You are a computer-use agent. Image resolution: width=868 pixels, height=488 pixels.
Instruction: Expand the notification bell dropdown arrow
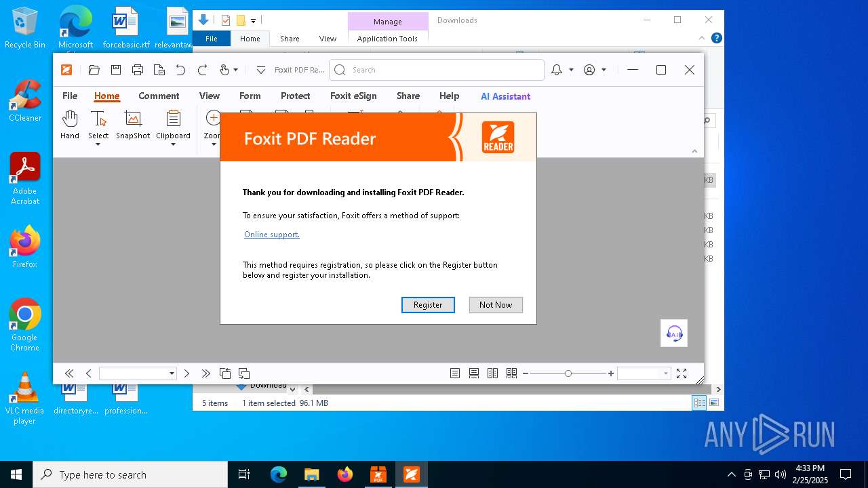tap(571, 70)
